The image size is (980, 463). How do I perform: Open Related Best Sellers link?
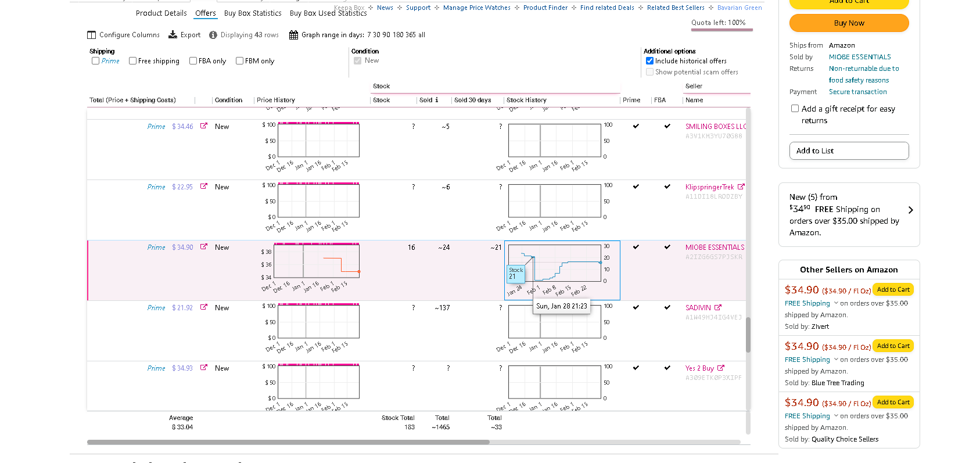point(676,8)
